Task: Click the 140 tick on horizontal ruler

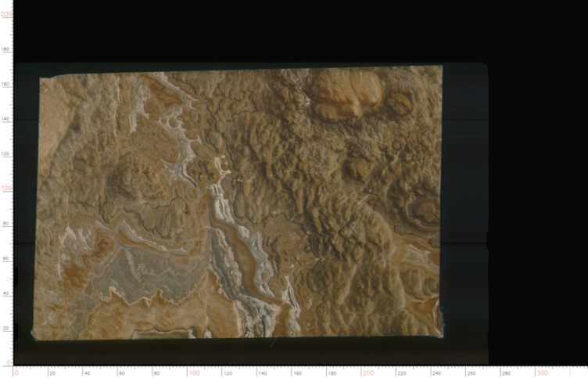Action: [264, 373]
